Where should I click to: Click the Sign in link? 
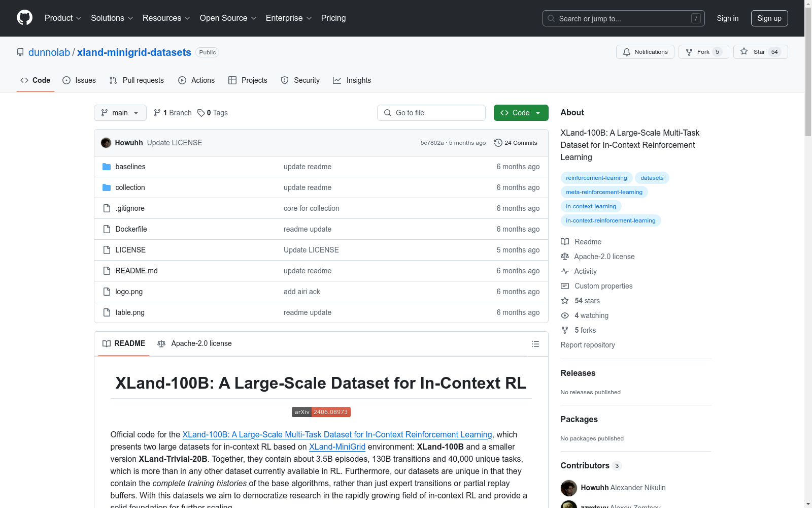point(728,18)
